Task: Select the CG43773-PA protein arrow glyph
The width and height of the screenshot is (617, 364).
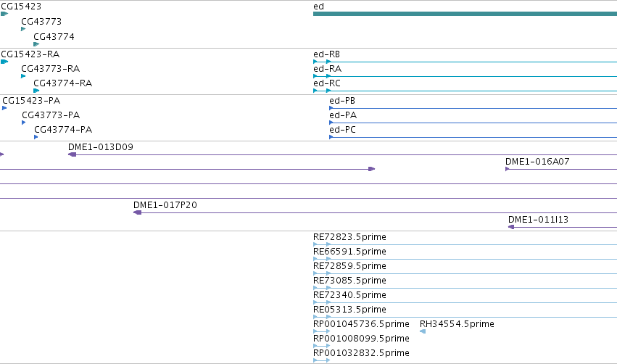Action: [x=24, y=123]
